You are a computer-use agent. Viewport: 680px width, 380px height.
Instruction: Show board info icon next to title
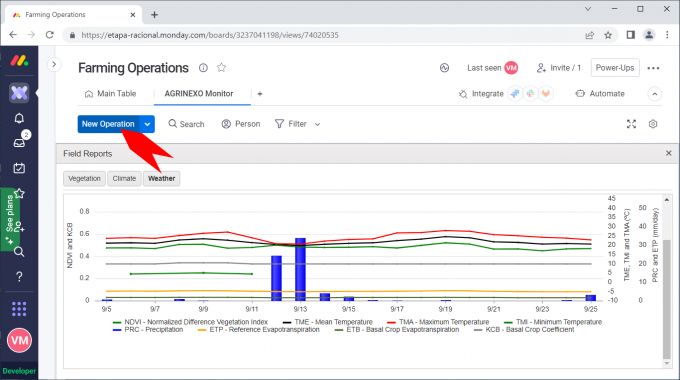(203, 68)
